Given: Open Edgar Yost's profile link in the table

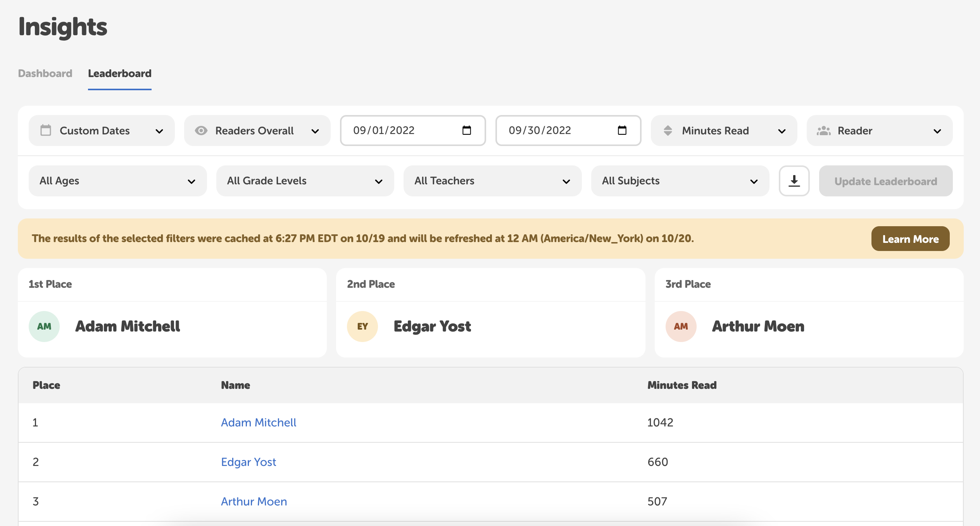Looking at the screenshot, I should [x=248, y=462].
